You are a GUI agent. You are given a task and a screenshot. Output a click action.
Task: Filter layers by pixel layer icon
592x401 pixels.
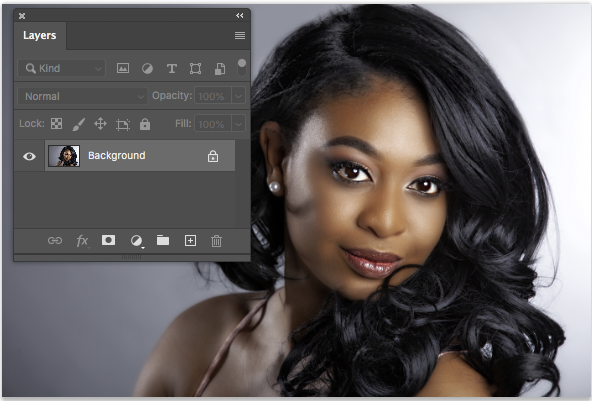pos(123,68)
